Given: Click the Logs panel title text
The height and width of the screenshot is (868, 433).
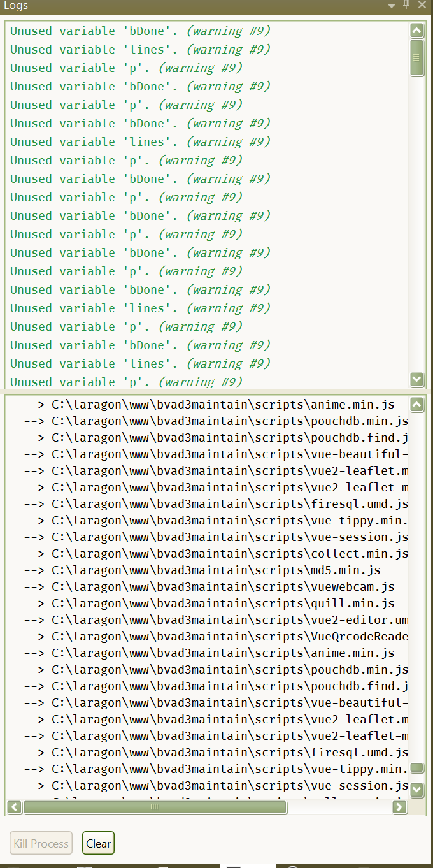Looking at the screenshot, I should tap(16, 6).
